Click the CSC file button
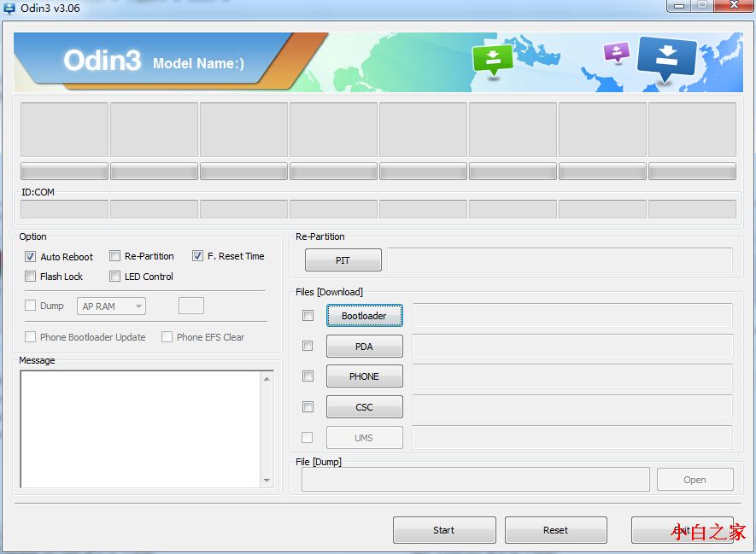 coord(364,407)
